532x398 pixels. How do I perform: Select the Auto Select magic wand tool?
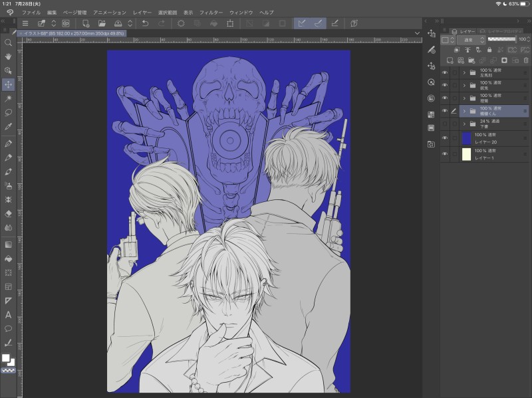tap(8, 98)
